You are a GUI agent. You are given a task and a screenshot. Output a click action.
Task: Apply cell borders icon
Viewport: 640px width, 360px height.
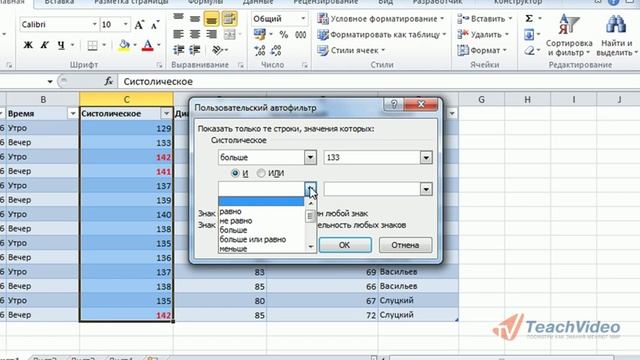tap(93, 45)
